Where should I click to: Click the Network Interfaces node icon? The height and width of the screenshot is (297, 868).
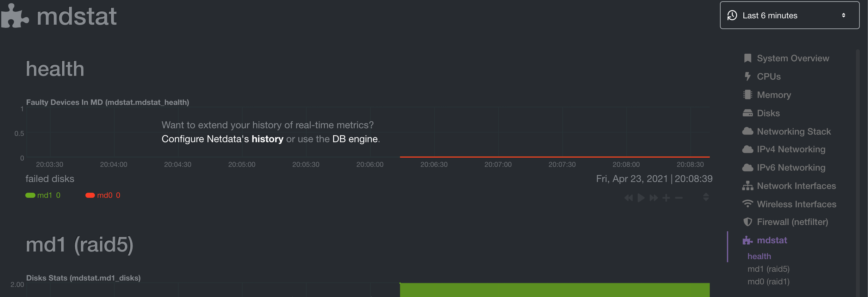point(748,185)
